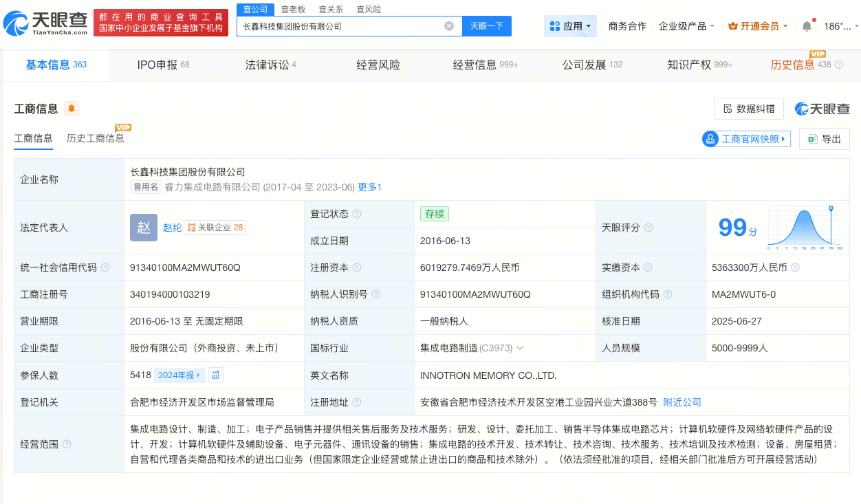Screen dimensions: 861x504
Task: Select the 工商信息 sub-tab
Action: tap(34, 138)
